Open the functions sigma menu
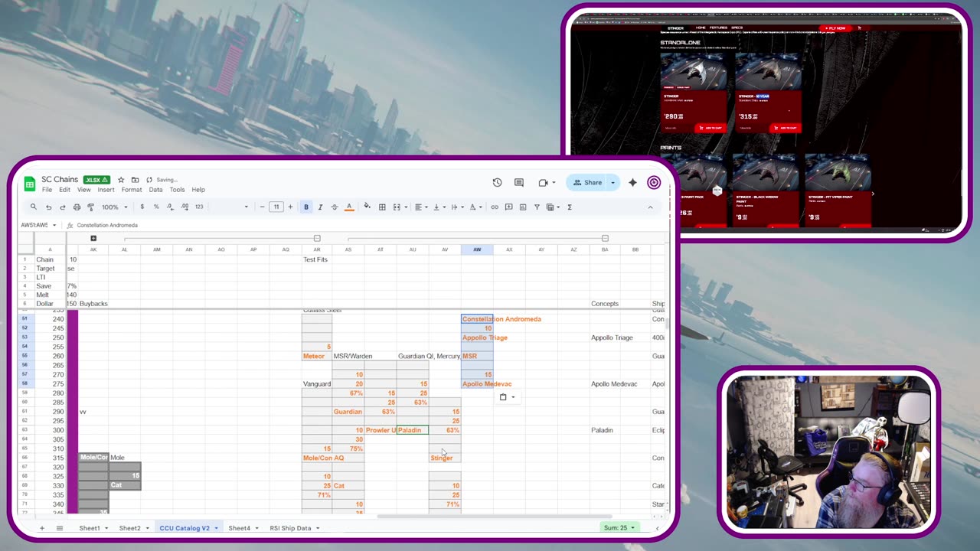 [570, 207]
